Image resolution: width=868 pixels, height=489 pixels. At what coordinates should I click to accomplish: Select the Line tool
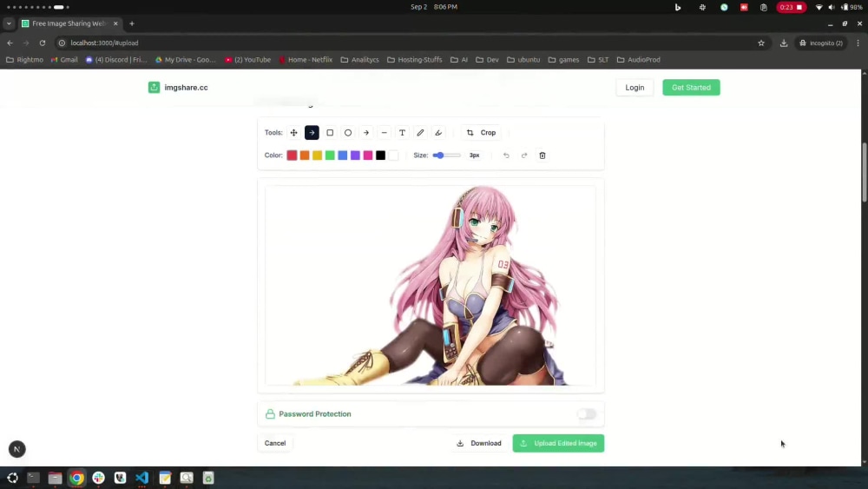[x=385, y=133]
